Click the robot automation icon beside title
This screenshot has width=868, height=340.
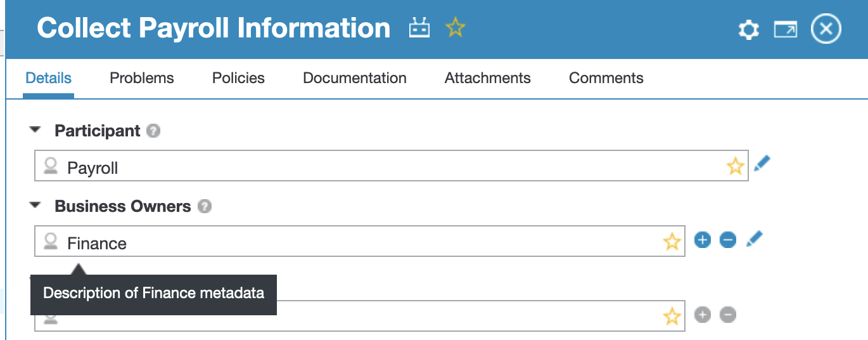419,28
